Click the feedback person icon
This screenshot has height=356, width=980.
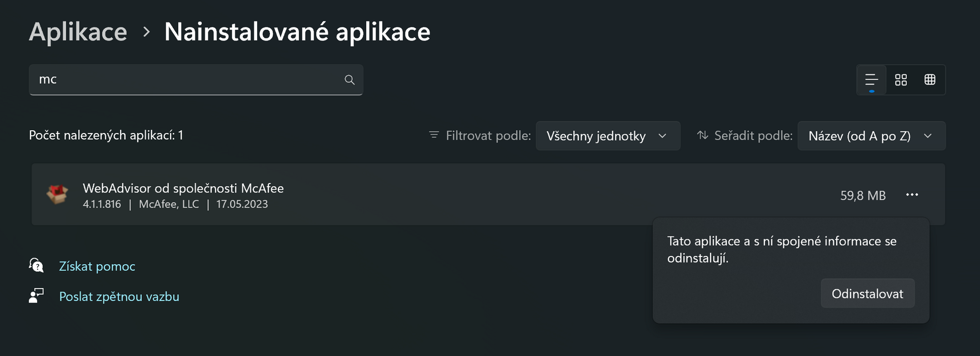36,295
